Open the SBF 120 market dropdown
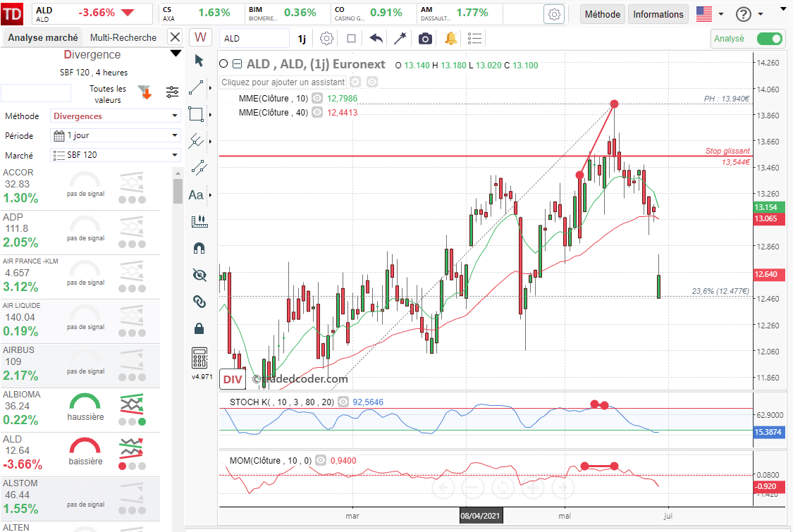793x532 pixels. pyautogui.click(x=116, y=155)
